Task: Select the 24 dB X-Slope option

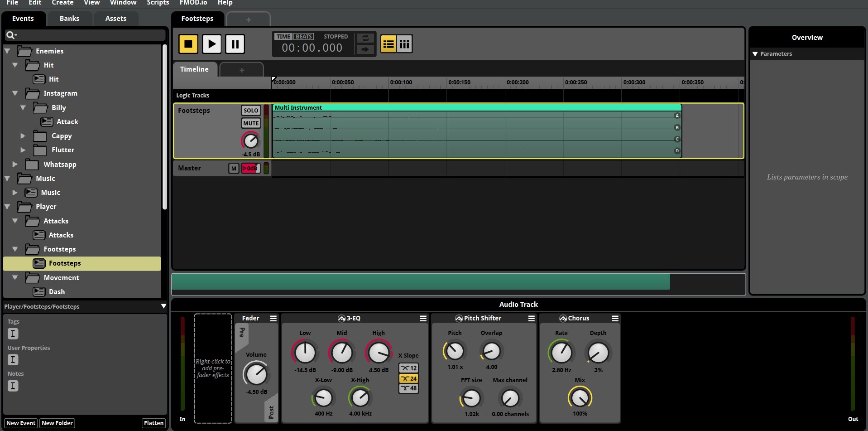Action: pos(408,378)
